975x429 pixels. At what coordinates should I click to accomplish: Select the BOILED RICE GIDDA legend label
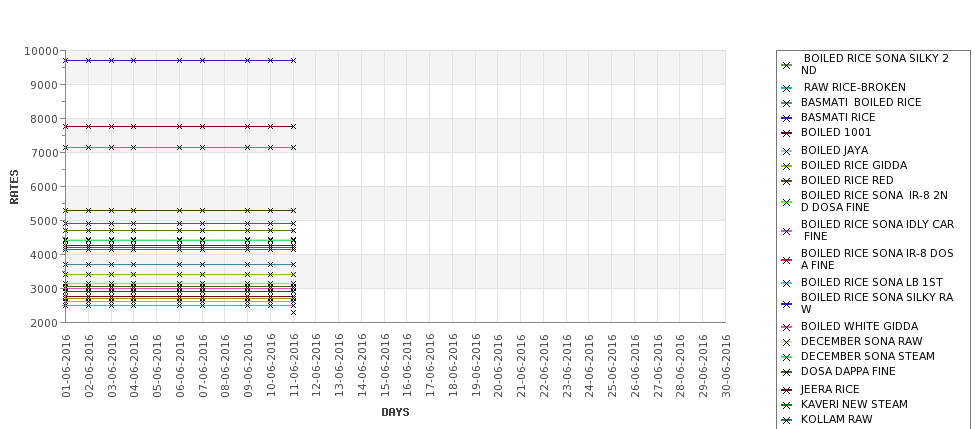click(854, 165)
